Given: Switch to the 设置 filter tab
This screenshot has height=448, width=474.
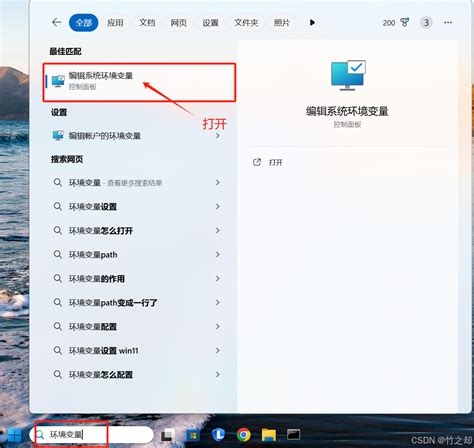Looking at the screenshot, I should (210, 23).
